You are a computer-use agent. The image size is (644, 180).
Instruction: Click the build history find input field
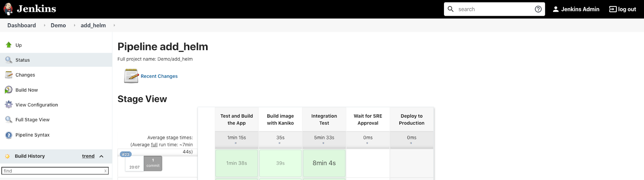click(52, 171)
